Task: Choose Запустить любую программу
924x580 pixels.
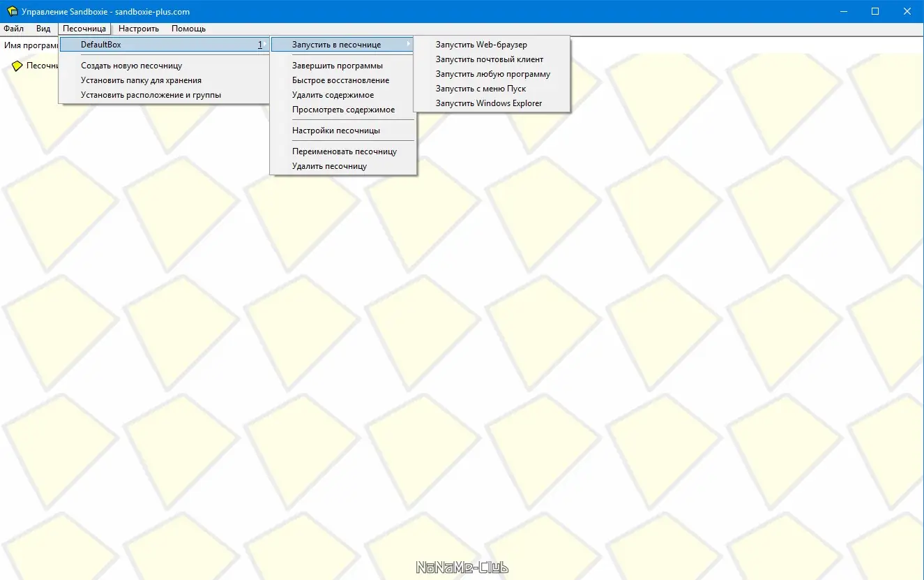Action: tap(492, 74)
